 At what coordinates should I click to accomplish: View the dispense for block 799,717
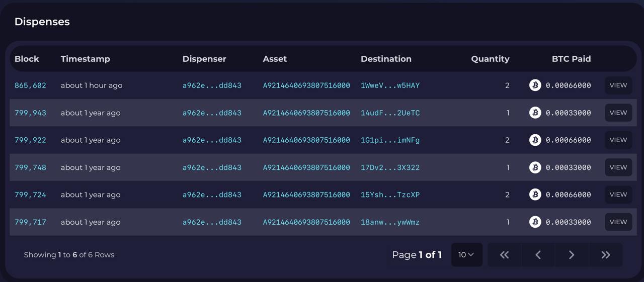(x=618, y=222)
